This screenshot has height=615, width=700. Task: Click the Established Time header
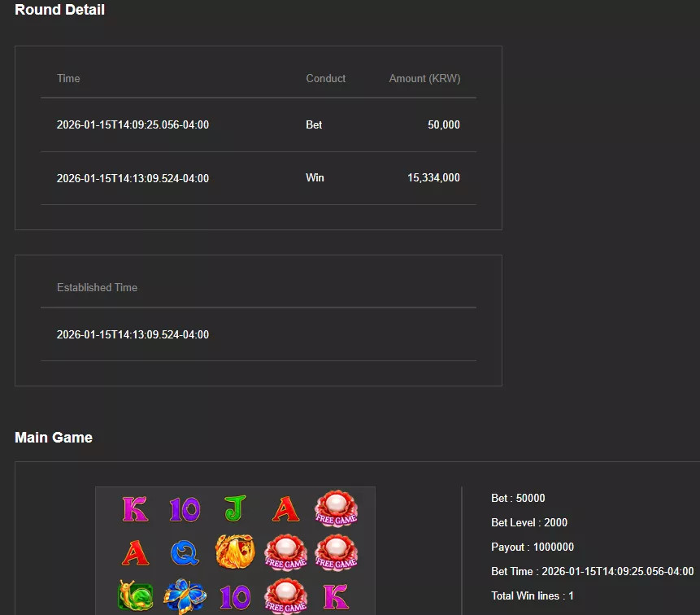pos(97,287)
